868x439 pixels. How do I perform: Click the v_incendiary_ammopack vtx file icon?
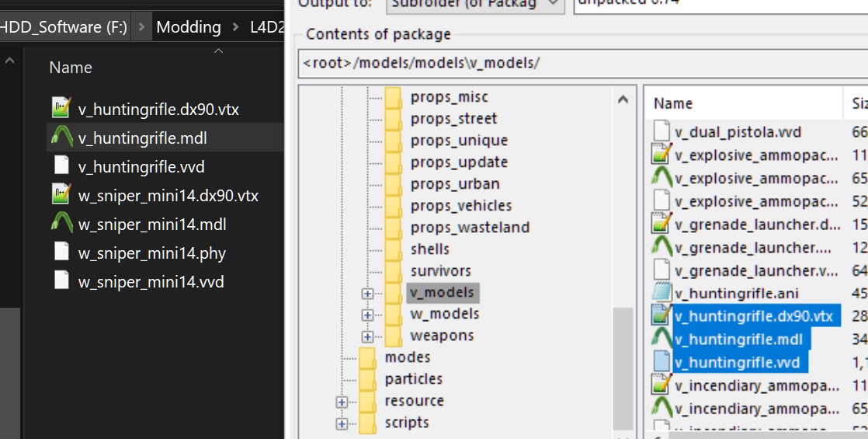[x=661, y=385]
